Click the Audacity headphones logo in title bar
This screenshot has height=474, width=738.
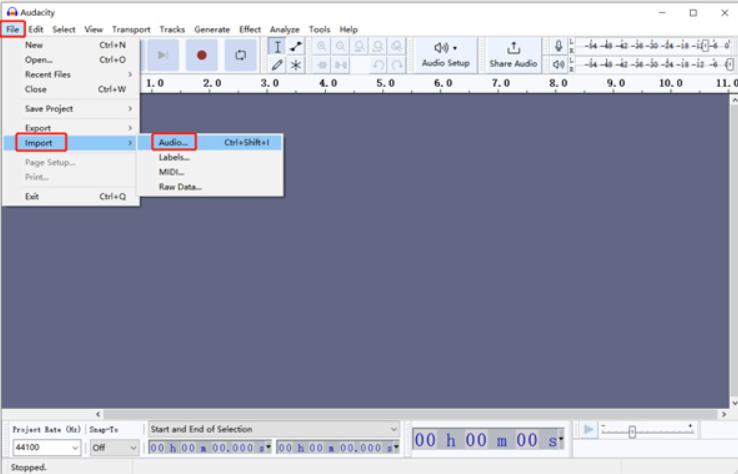click(12, 12)
